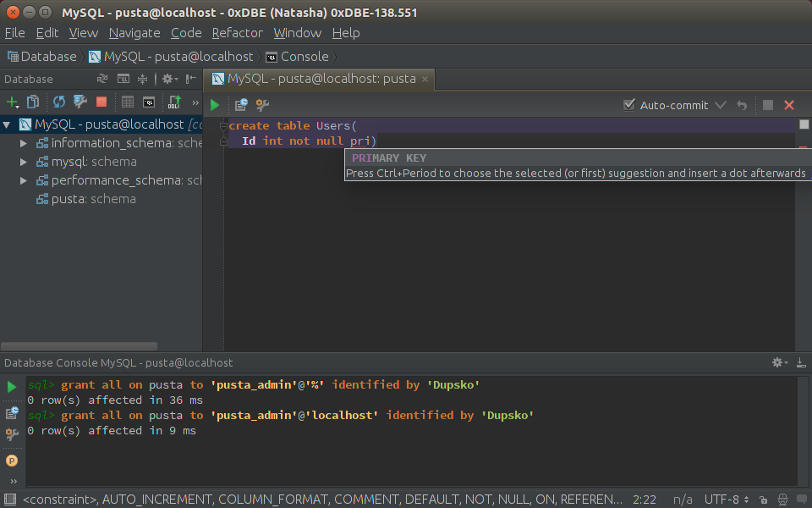Click the Rollback arrow icon

pos(742,105)
